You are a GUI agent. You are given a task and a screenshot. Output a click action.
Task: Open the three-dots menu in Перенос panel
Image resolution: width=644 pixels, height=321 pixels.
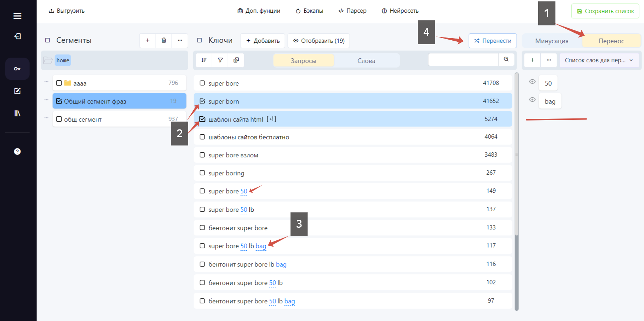click(x=549, y=60)
